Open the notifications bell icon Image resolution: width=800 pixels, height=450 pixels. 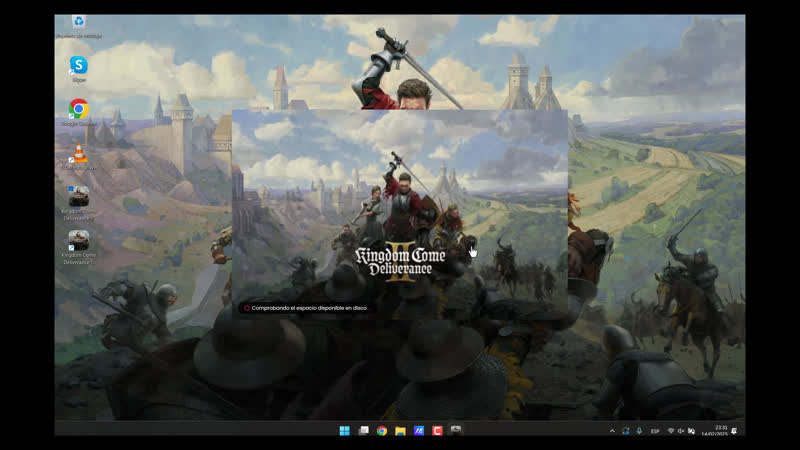click(x=734, y=431)
